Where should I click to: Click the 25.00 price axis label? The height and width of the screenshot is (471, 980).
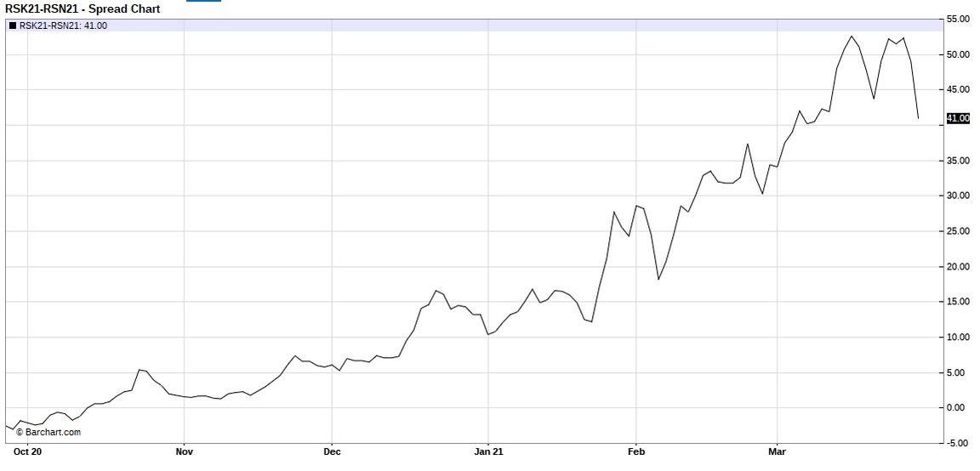958,231
